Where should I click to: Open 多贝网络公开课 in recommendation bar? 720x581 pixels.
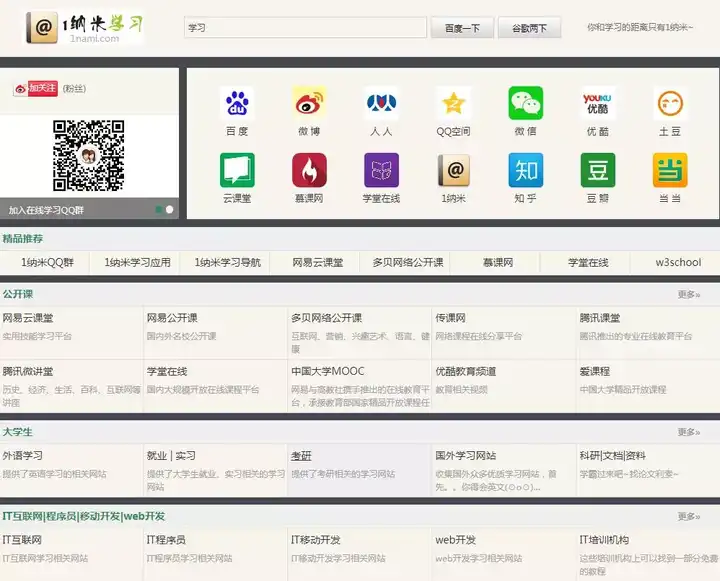tap(408, 263)
